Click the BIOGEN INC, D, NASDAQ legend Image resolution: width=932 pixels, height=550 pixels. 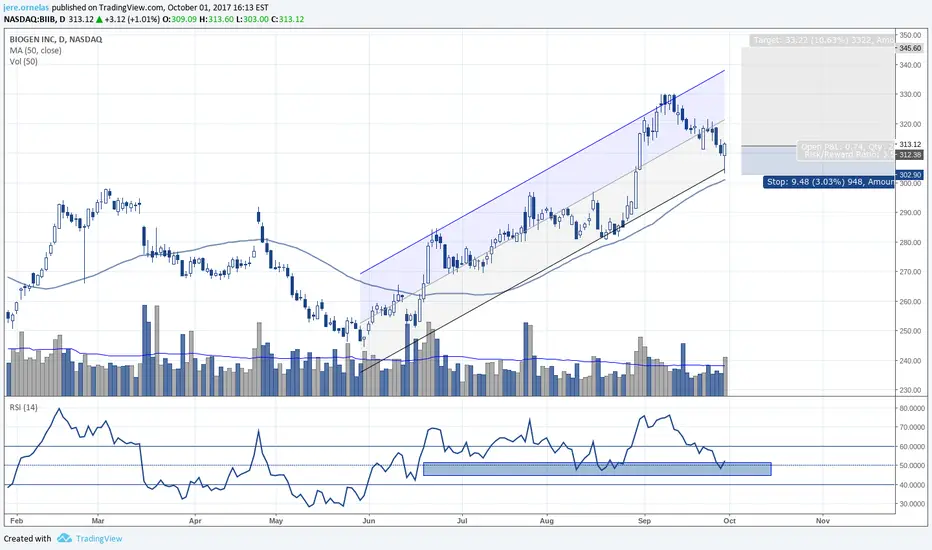click(56, 39)
